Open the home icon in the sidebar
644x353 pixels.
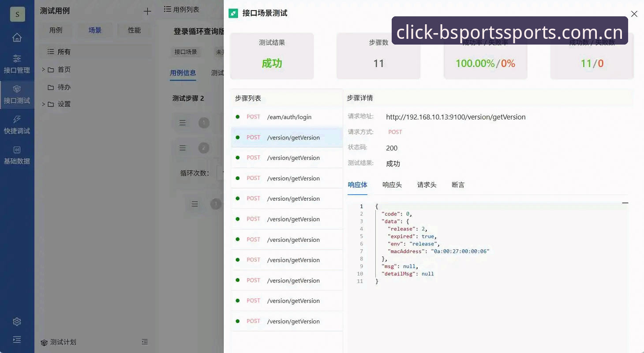[17, 38]
